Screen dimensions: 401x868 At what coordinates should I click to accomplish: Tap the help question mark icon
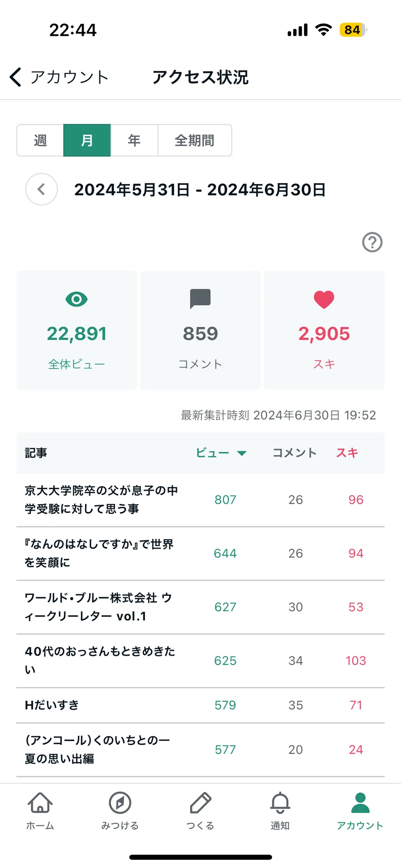372,242
